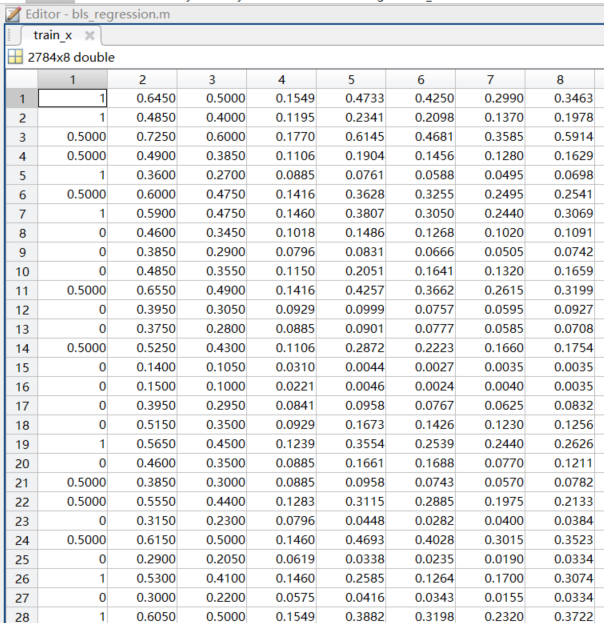This screenshot has width=604, height=623.
Task: Select row header 1
Action: (x=22, y=98)
